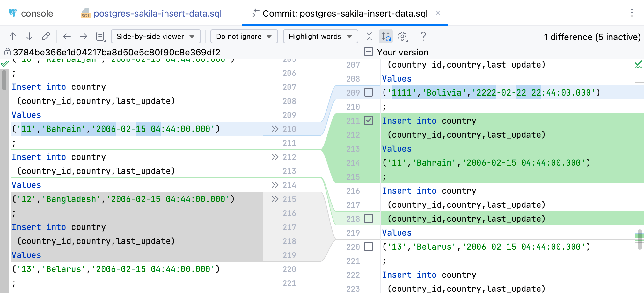Collapse unchanged fragments icon

coord(369,36)
